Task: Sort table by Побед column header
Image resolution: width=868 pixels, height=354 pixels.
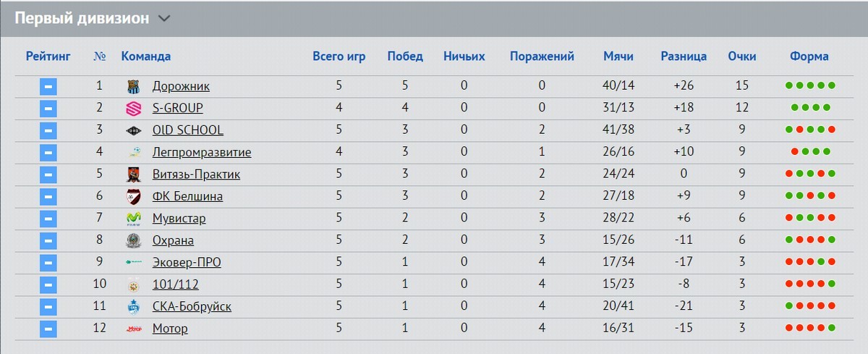Action: tap(405, 56)
